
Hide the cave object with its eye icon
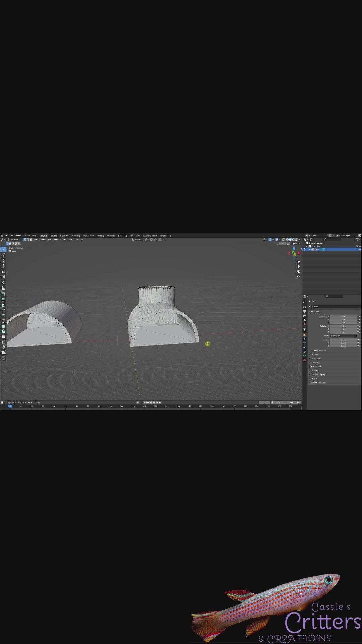(360, 249)
